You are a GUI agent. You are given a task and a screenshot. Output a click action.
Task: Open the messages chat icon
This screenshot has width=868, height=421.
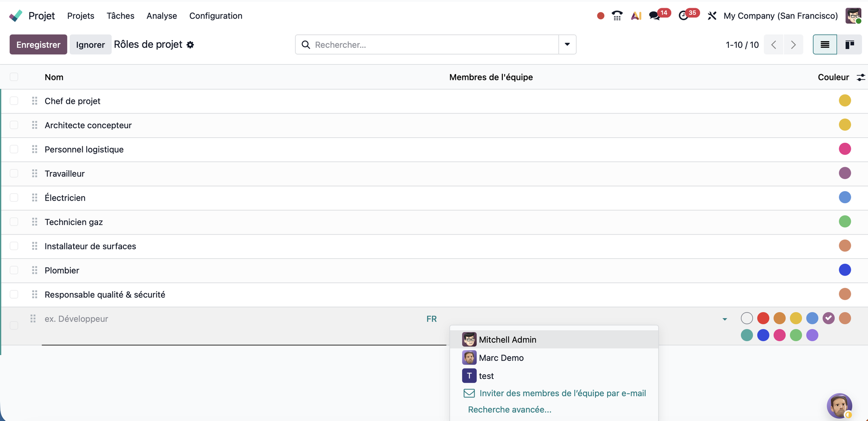(654, 16)
